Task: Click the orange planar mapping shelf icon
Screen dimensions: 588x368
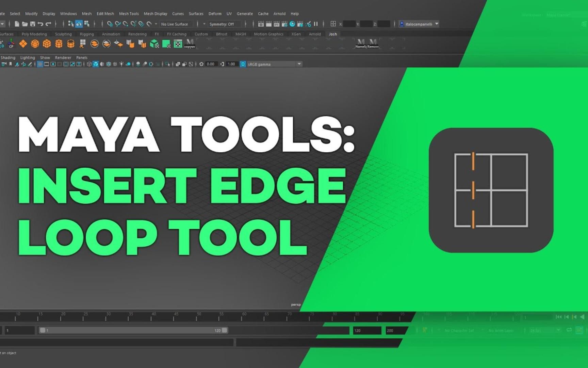Action: [x=23, y=44]
